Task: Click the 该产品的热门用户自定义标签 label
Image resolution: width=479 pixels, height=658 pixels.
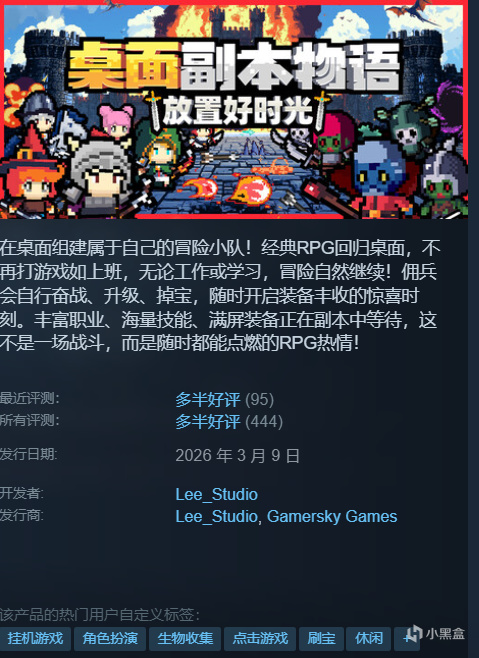Action: tap(100, 615)
